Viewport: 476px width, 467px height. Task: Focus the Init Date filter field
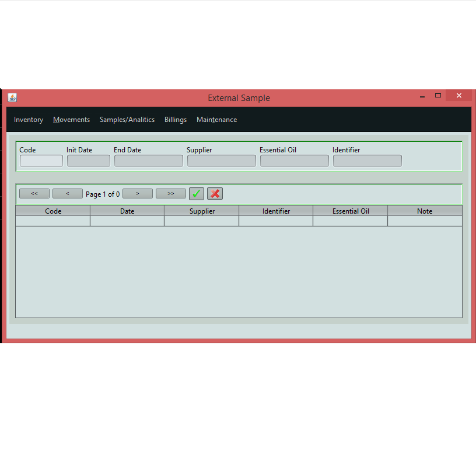click(89, 161)
